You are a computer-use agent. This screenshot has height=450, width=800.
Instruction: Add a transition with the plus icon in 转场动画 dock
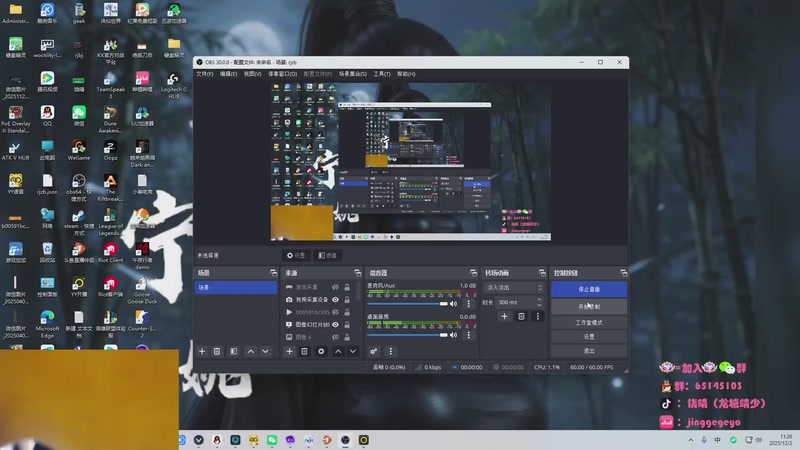[504, 316]
